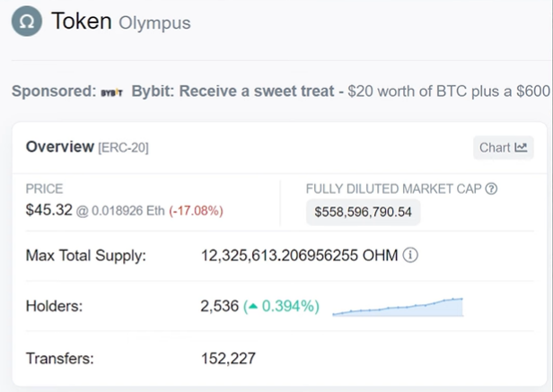This screenshot has height=392, width=553.
Task: Click the $45.32 price value
Action: tap(48, 210)
